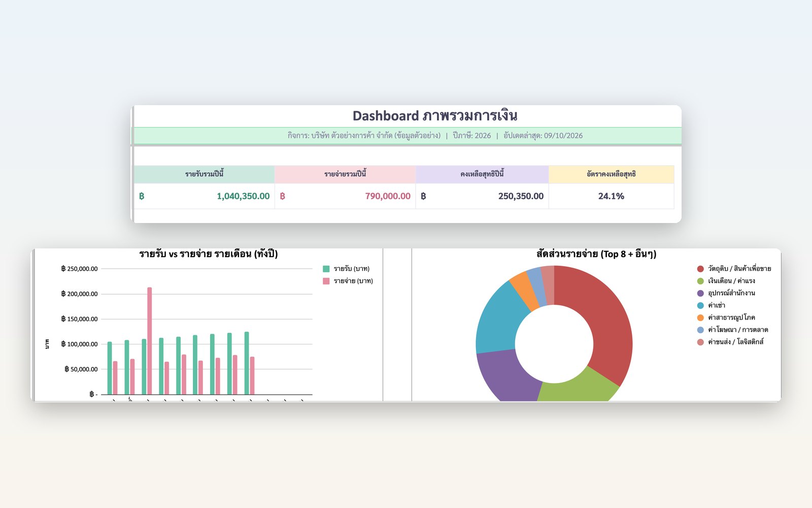Click the รายจ่ายรวมปีนี้ header cell
Viewport: 812px width, 508px height.
point(345,174)
